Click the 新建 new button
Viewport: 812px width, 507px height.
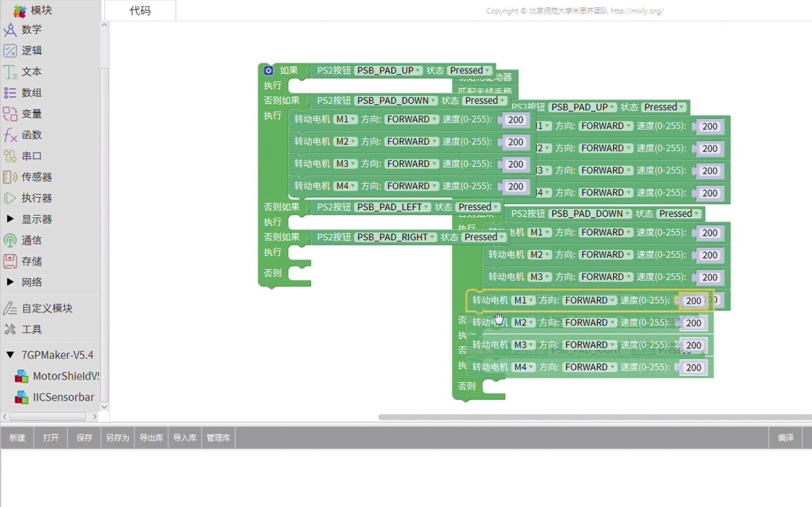point(17,438)
